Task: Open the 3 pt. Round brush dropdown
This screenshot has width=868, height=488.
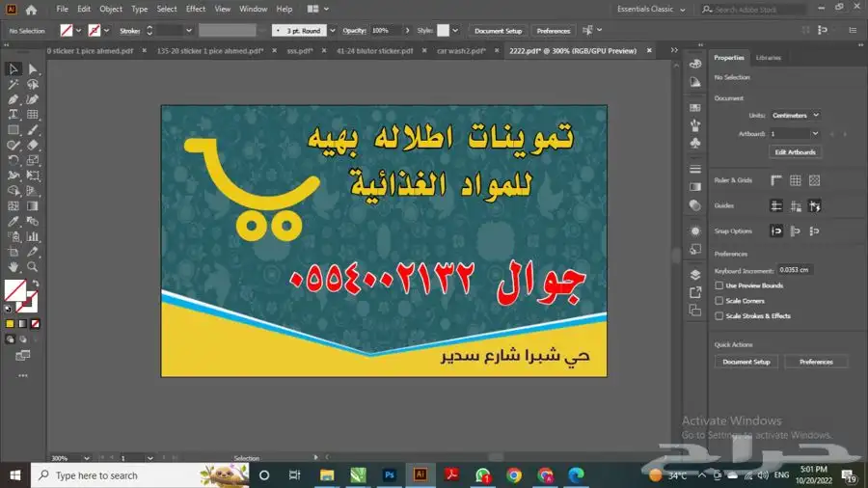Action: pyautogui.click(x=332, y=31)
